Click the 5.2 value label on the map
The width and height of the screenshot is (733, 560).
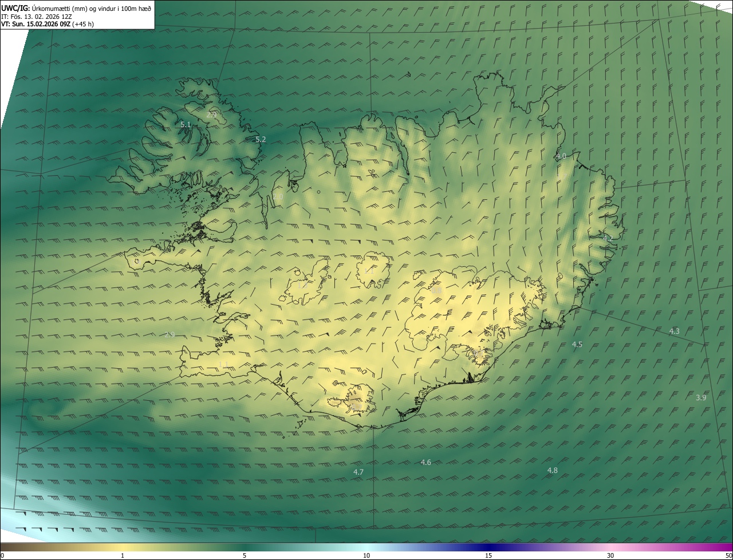click(x=261, y=139)
